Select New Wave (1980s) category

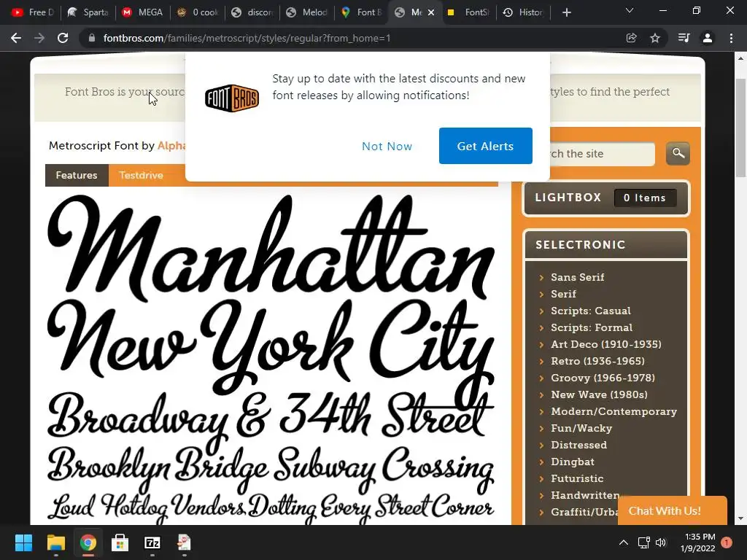point(600,394)
